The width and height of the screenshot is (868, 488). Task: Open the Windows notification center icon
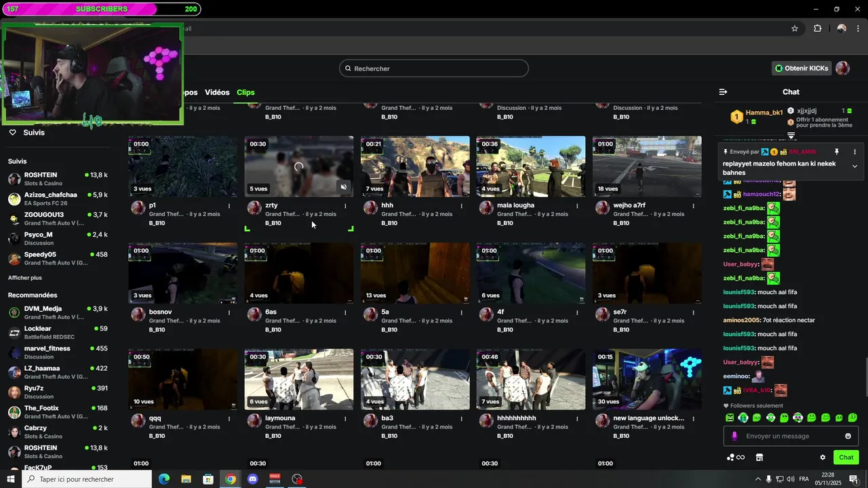point(854,479)
